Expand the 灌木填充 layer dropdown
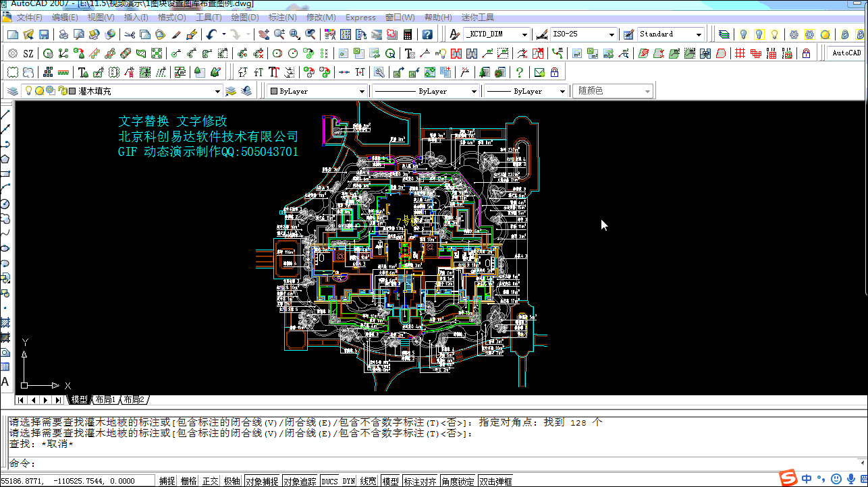This screenshot has width=868, height=487. [217, 91]
